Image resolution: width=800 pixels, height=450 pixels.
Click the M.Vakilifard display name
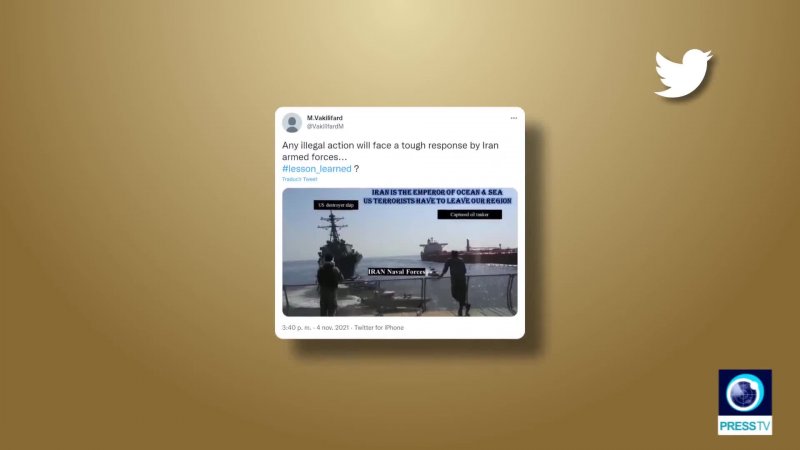(324, 118)
